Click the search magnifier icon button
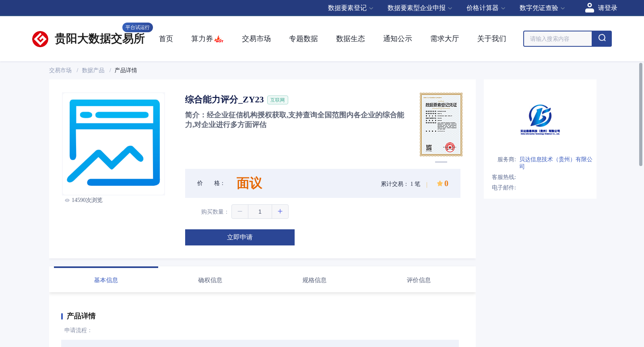644x347 pixels. coord(602,39)
